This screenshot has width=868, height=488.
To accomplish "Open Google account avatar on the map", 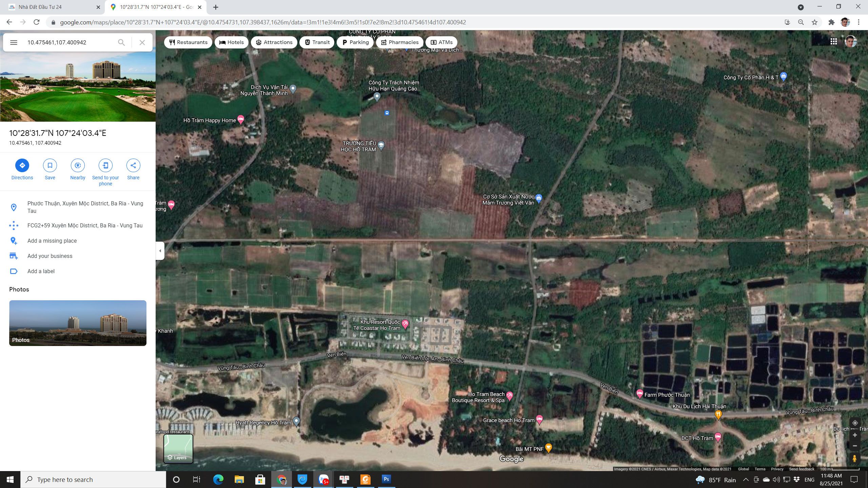I will tap(850, 41).
